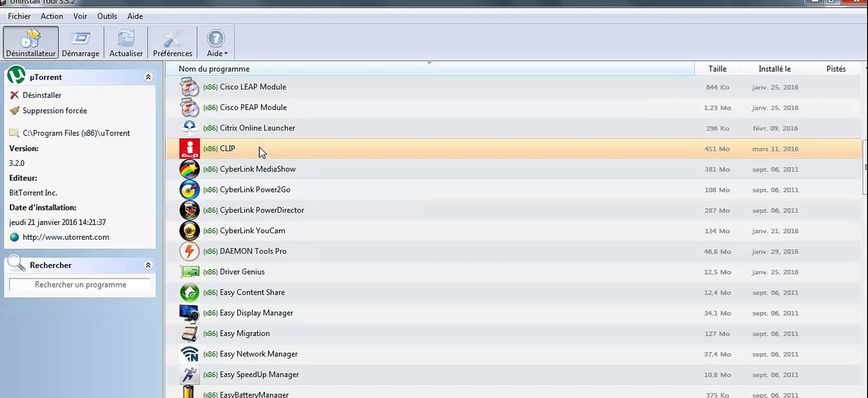Viewport: 868px width, 398px height.
Task: Select the Cisco PEAP Module icon
Action: 189,107
